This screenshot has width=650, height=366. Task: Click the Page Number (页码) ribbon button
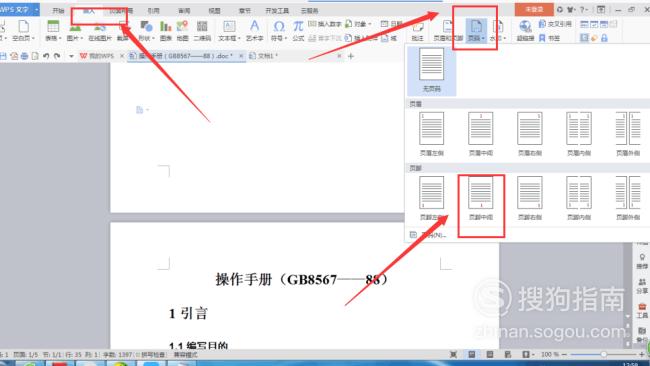coord(476,30)
